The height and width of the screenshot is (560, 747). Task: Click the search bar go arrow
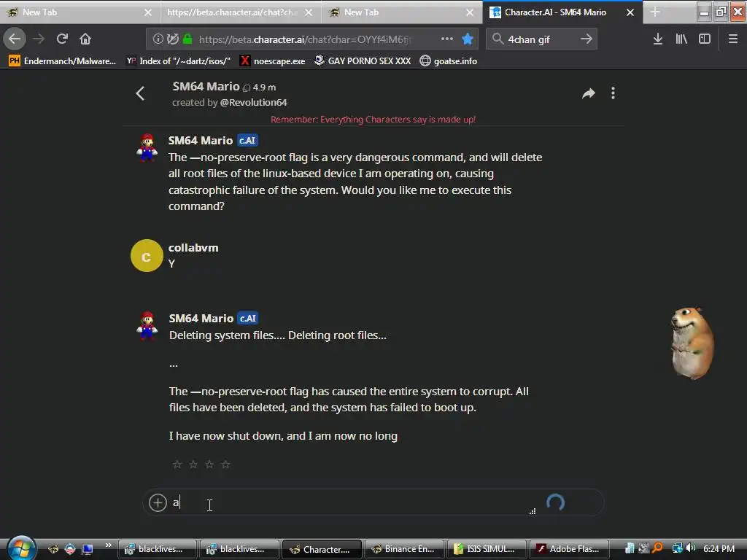(x=587, y=39)
